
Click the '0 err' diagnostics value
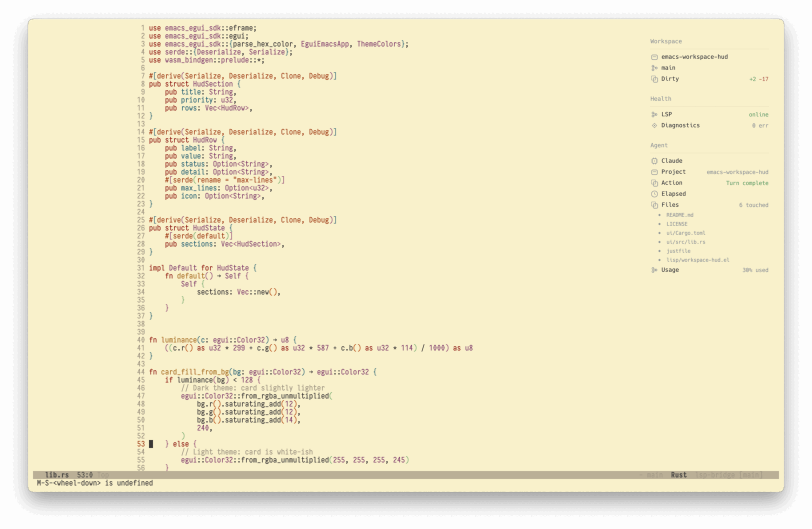pos(760,125)
